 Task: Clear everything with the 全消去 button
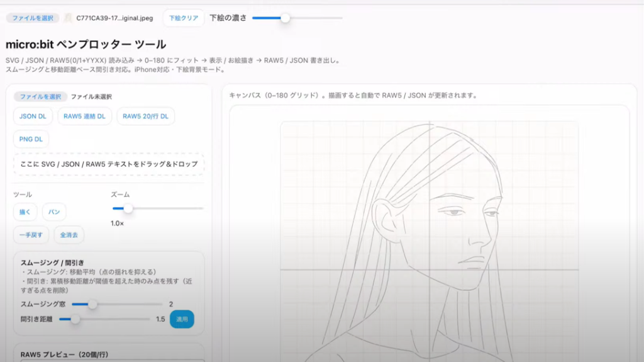(69, 235)
